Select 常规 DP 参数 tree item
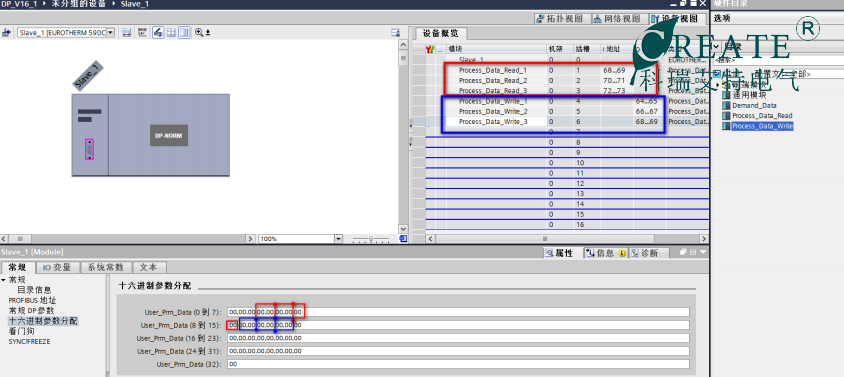The width and height of the screenshot is (844, 377). (x=31, y=311)
